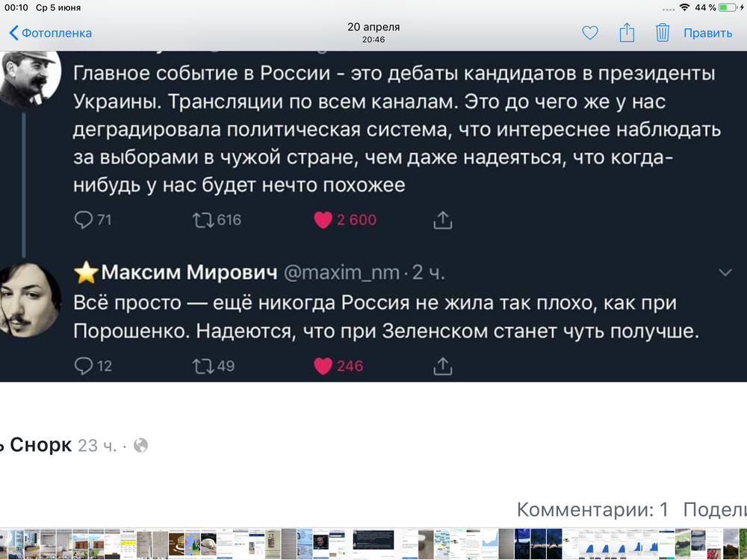Tap the battery level indicator
Viewport: 747px width, 560px height.
point(727,7)
